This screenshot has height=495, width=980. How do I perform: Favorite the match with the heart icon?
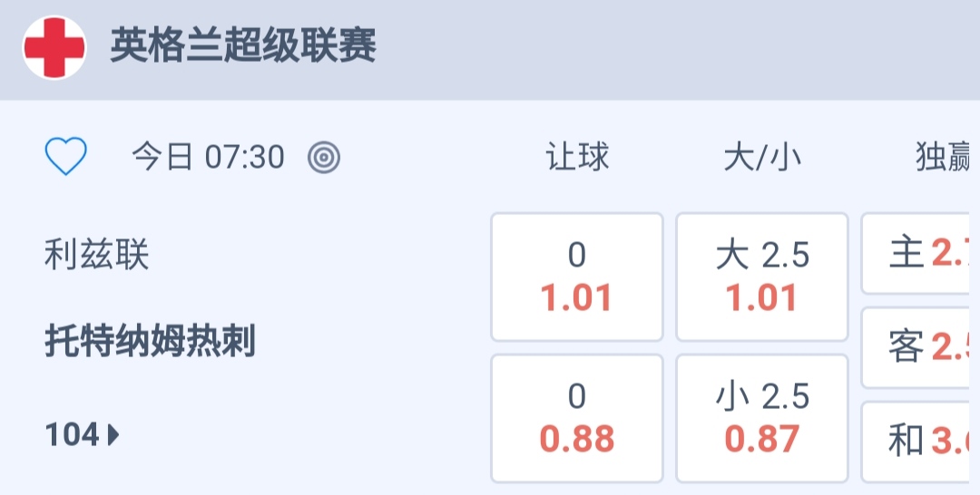click(66, 158)
